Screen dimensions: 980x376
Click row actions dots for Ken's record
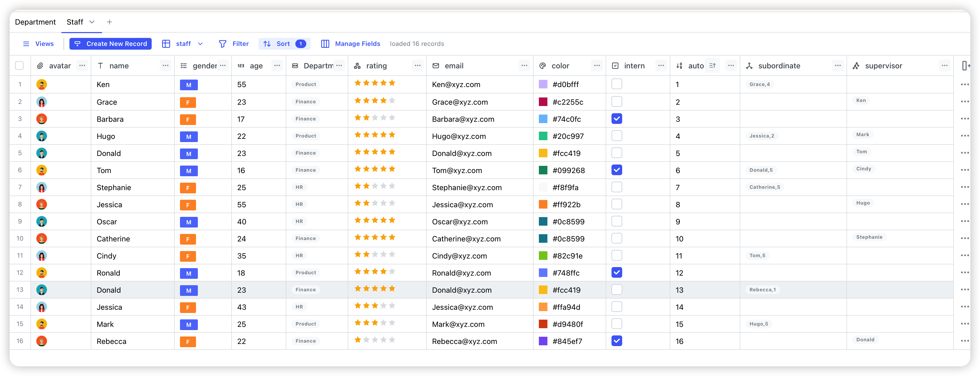coord(965,84)
